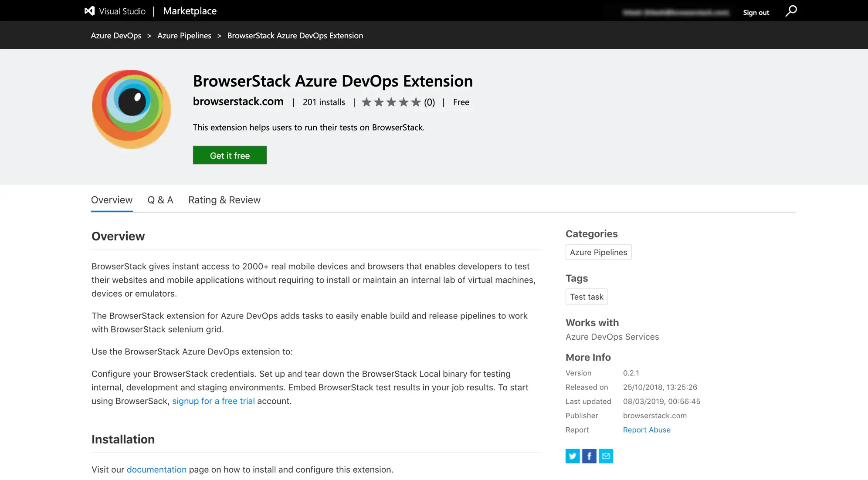Share on Facebook icon

pyautogui.click(x=589, y=456)
